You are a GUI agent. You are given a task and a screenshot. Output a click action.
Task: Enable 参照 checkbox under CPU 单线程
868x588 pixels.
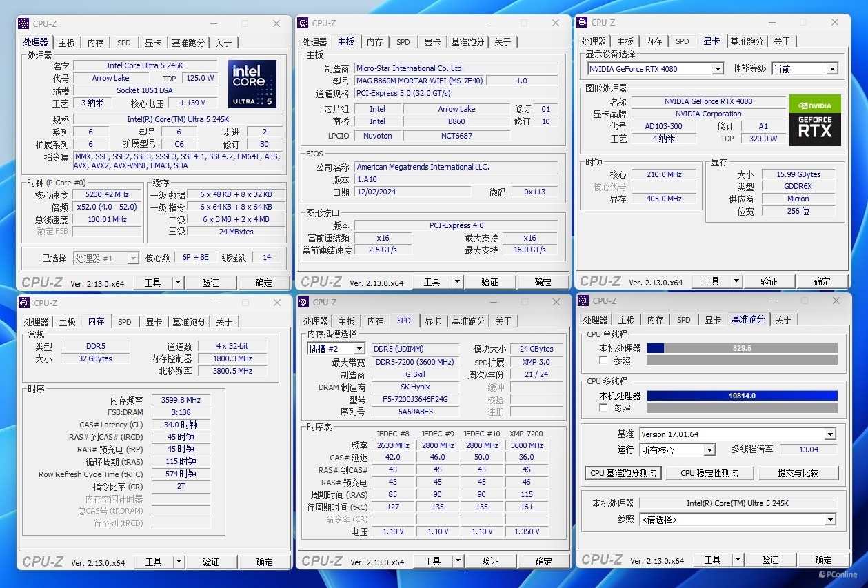pyautogui.click(x=603, y=361)
